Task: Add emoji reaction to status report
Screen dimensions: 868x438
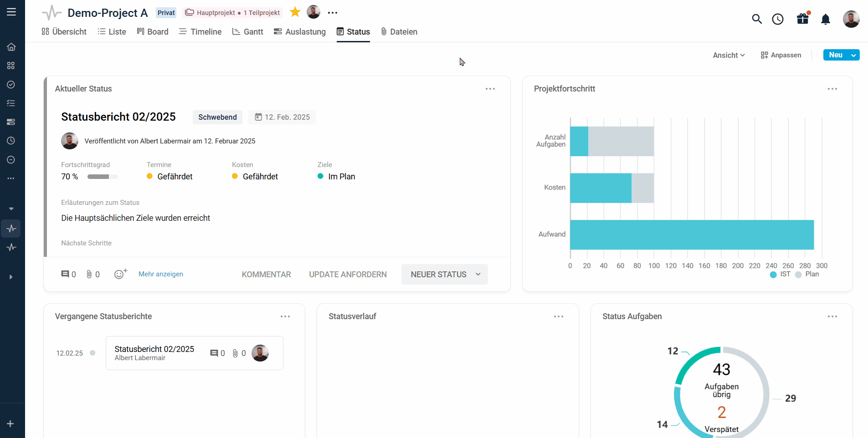Action: (120, 274)
